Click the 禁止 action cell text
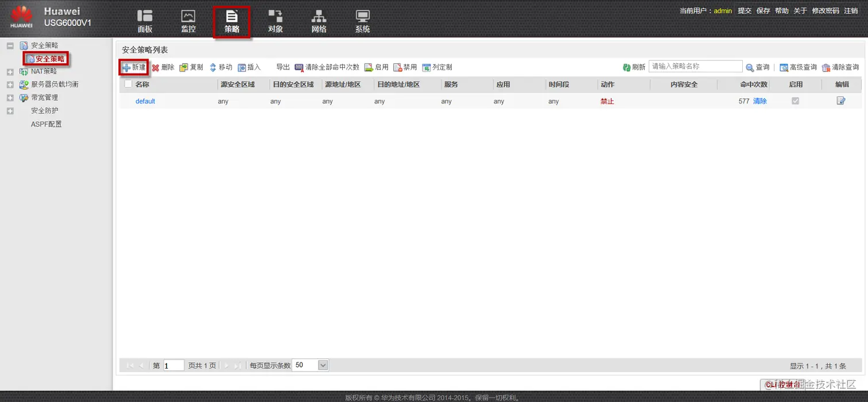 click(607, 101)
